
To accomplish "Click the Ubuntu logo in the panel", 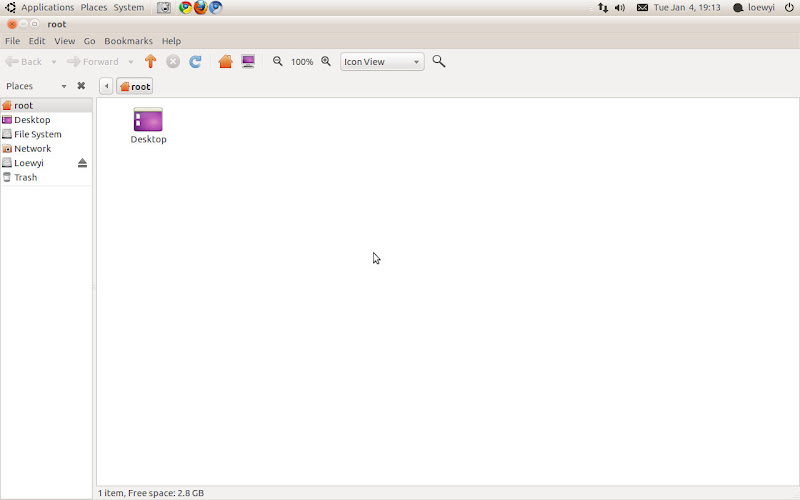I will 10,7.
